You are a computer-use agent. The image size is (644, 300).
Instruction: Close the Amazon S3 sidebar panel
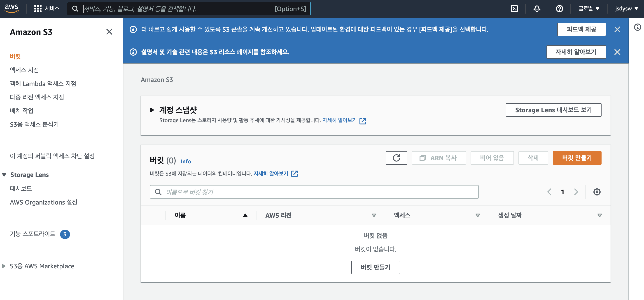click(x=109, y=32)
